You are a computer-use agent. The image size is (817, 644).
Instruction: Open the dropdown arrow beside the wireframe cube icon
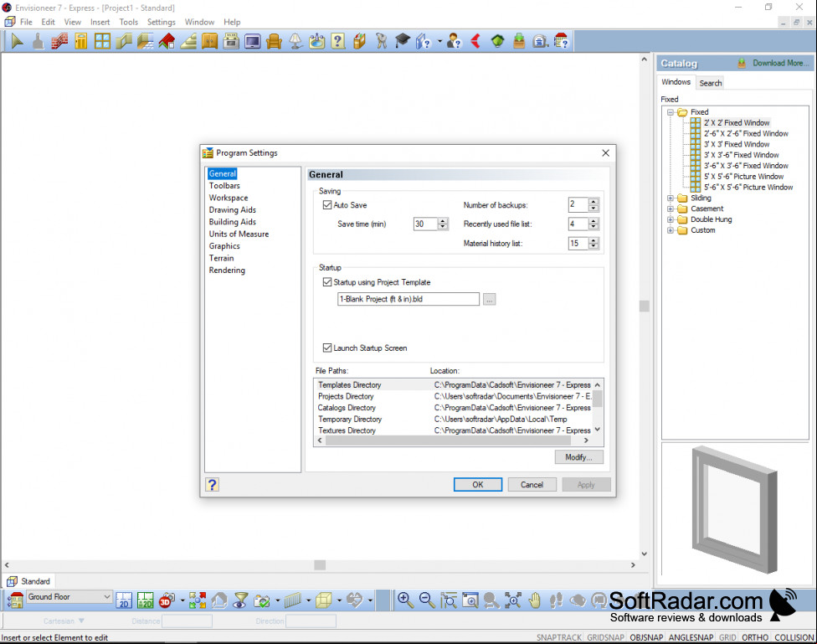point(339,600)
